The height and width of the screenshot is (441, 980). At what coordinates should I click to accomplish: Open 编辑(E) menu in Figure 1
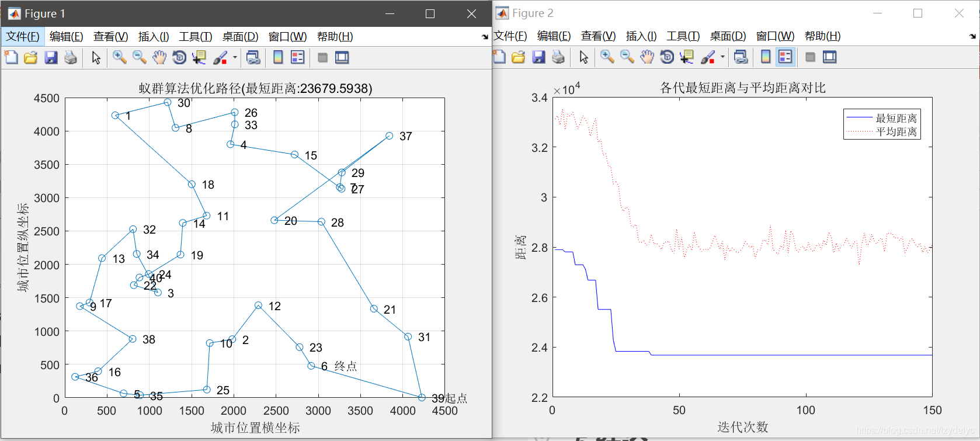tap(67, 36)
